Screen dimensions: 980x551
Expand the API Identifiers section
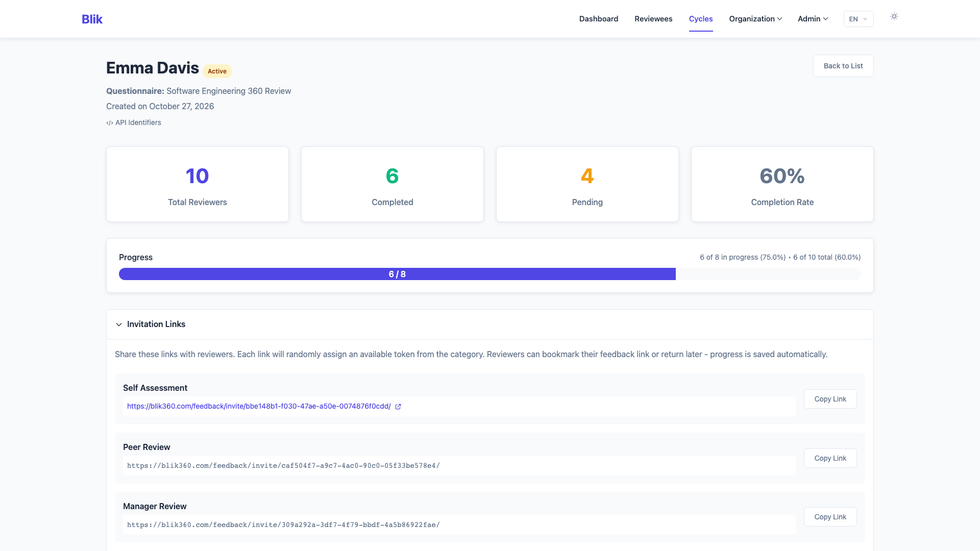click(134, 122)
